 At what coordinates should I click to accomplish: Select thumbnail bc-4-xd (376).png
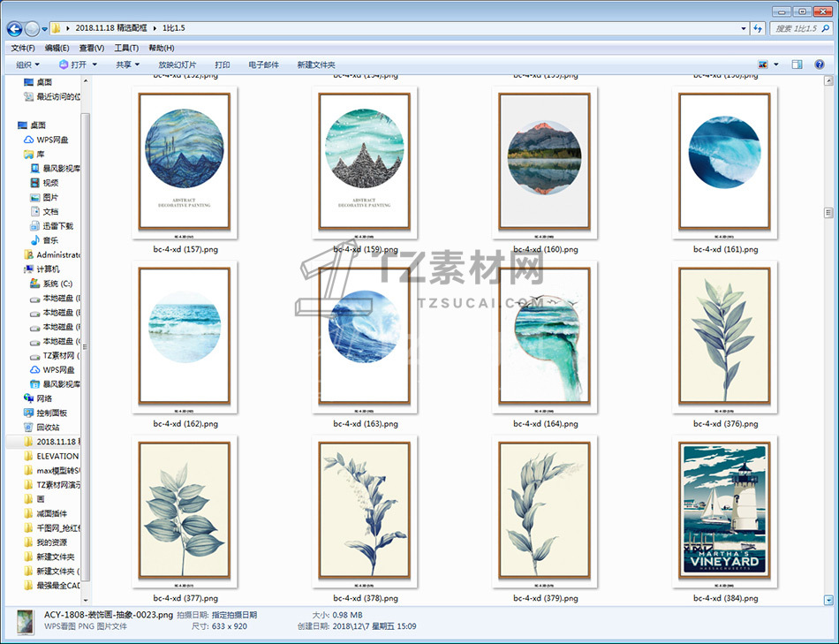click(x=724, y=337)
